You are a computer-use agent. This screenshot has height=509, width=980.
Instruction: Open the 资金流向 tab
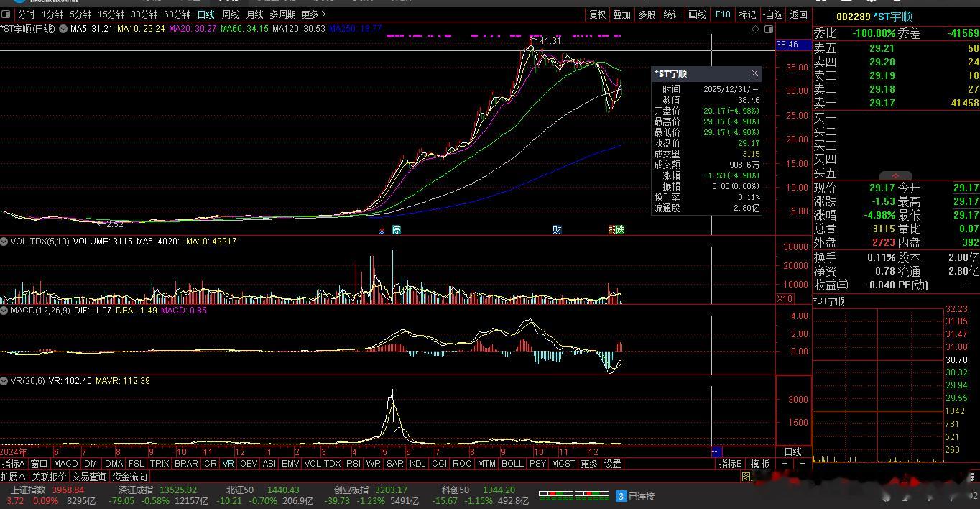(130, 477)
